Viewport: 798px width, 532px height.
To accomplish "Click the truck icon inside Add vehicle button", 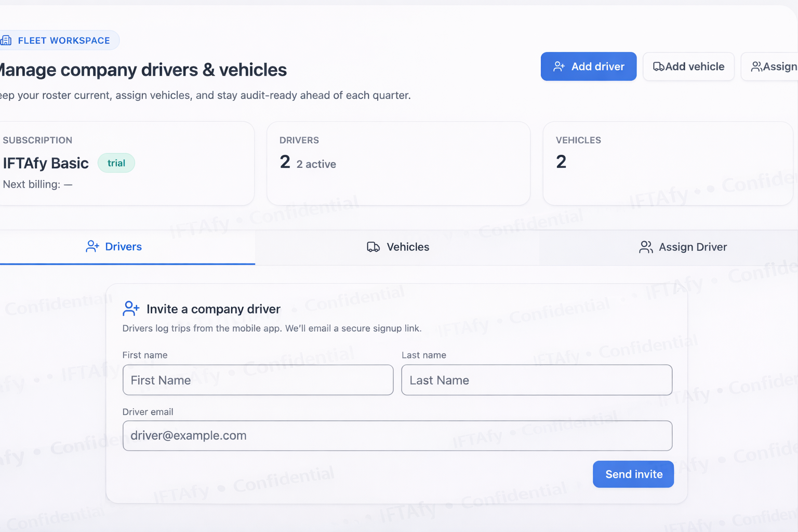I will point(658,66).
